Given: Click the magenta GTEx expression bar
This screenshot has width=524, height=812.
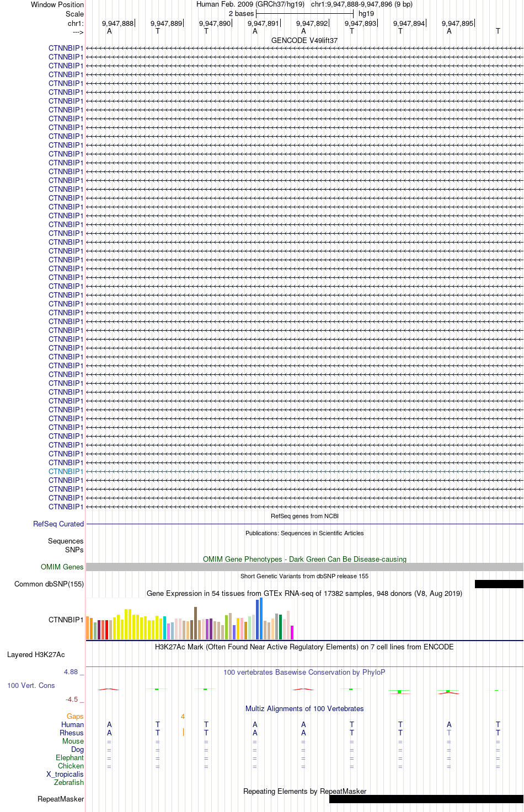Looking at the screenshot, I should coord(292,632).
